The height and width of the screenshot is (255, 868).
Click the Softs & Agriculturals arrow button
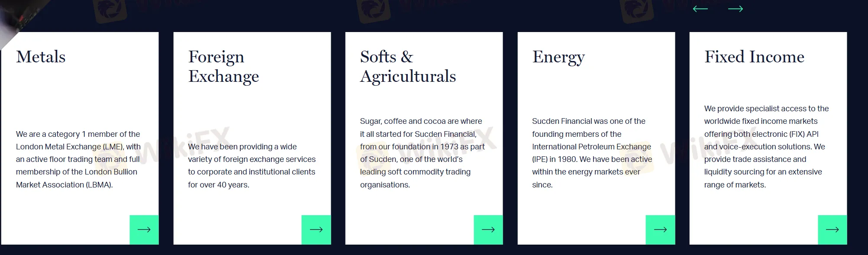tap(488, 229)
